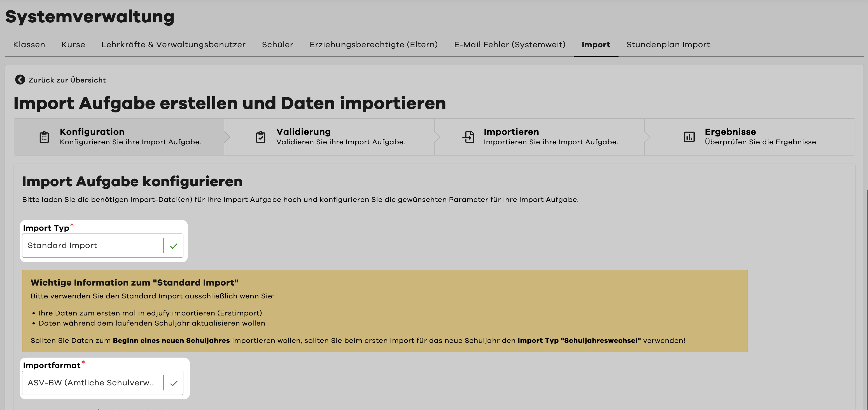Click the 'Import Typ' field label
Viewport: 868px width, 410px height.
[46, 228]
